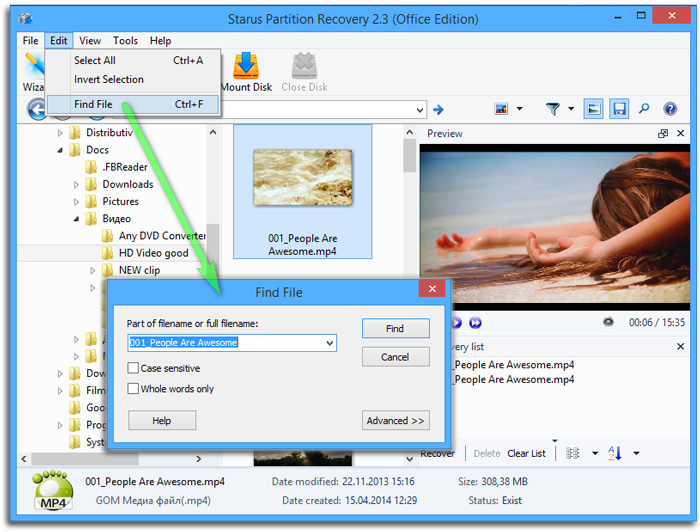Select second People Are Awesome.mp4 recovery entry

pyautogui.click(x=513, y=380)
